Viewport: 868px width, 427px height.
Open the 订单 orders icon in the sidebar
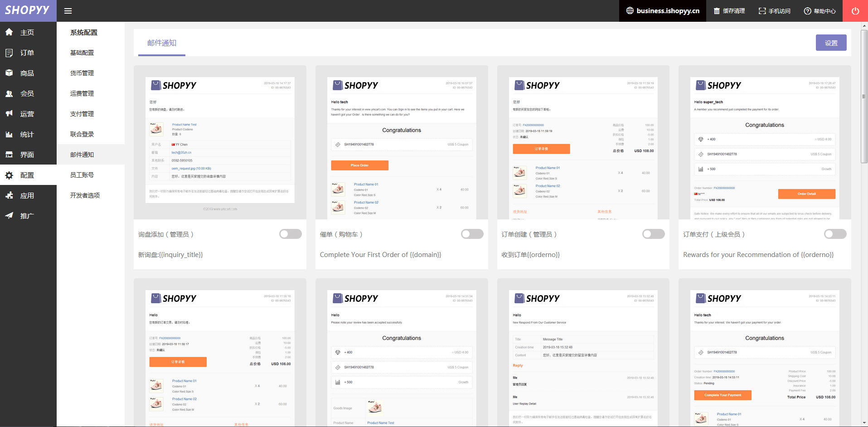9,53
